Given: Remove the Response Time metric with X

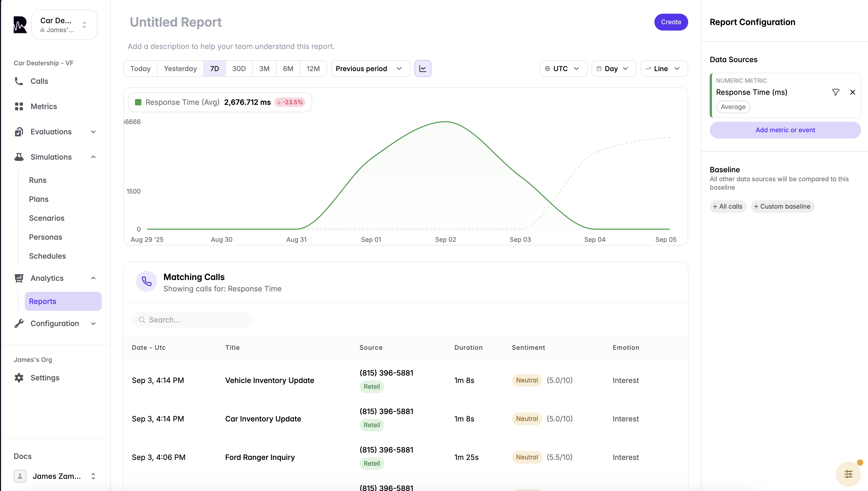Looking at the screenshot, I should (852, 92).
